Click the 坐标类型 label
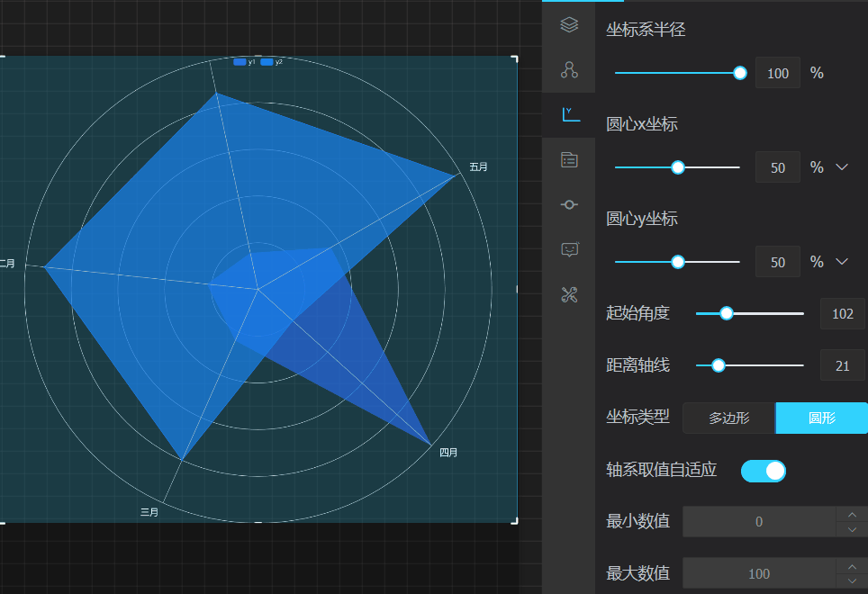This screenshot has height=594, width=868. pos(637,417)
